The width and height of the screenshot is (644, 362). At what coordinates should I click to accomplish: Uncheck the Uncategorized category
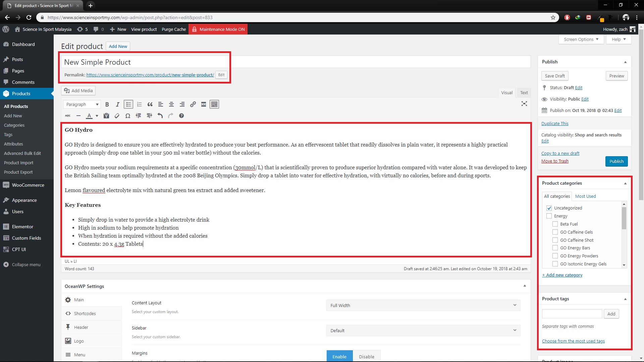point(549,208)
